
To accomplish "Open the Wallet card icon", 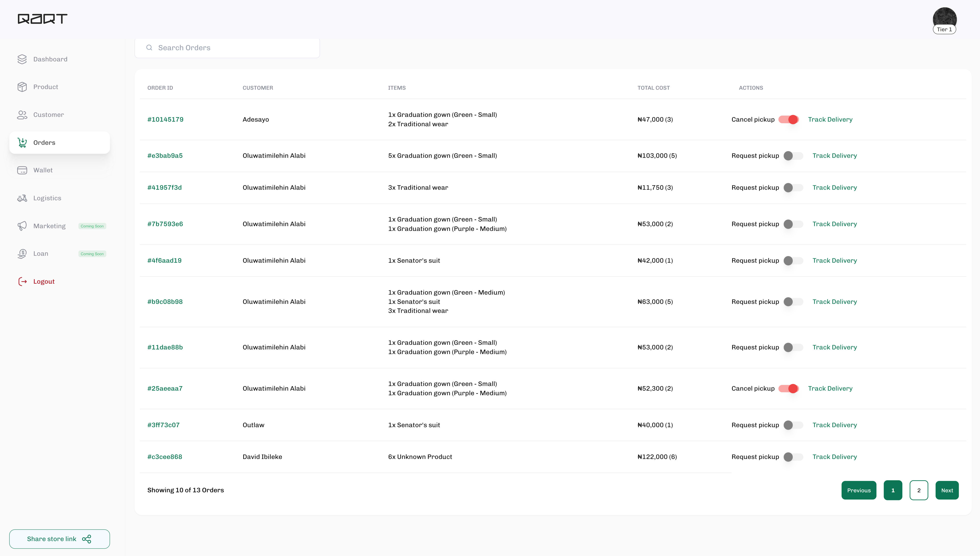I will (x=22, y=170).
